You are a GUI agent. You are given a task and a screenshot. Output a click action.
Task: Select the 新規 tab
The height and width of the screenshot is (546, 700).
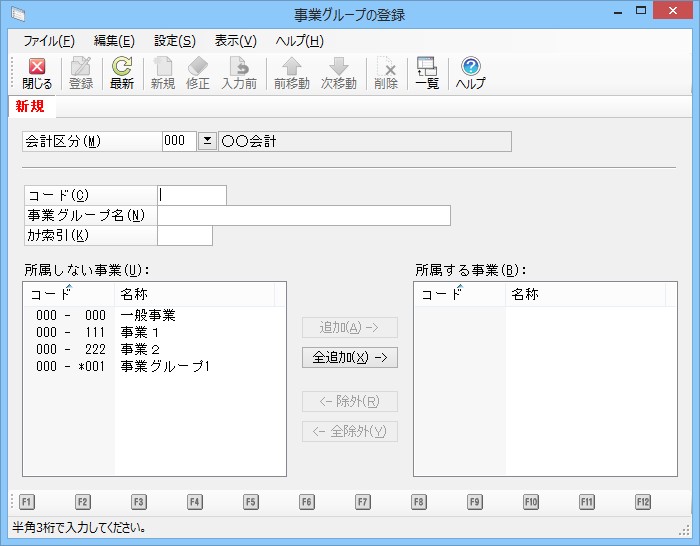pos(30,106)
